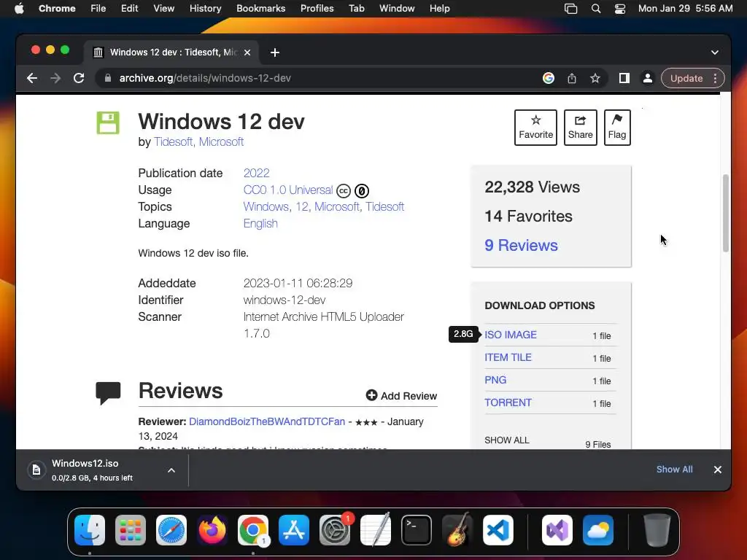Open the Tab menu
This screenshot has height=560, width=747.
pos(356,9)
